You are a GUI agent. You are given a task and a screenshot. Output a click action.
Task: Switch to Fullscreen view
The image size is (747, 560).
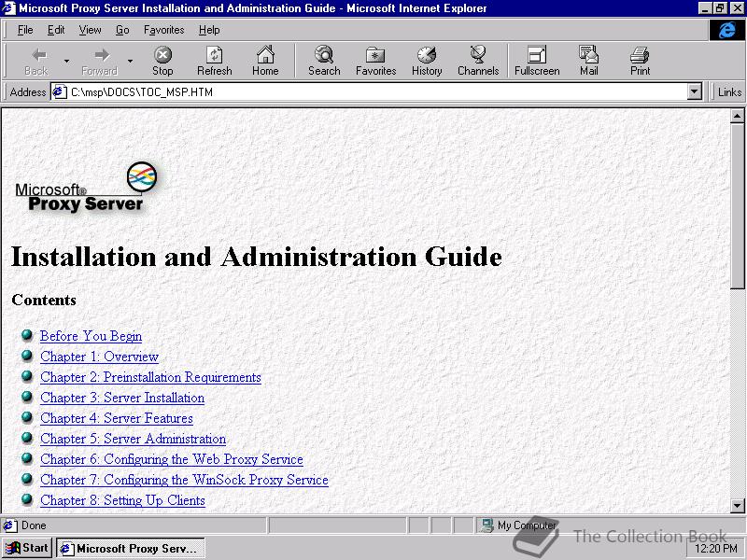(537, 62)
